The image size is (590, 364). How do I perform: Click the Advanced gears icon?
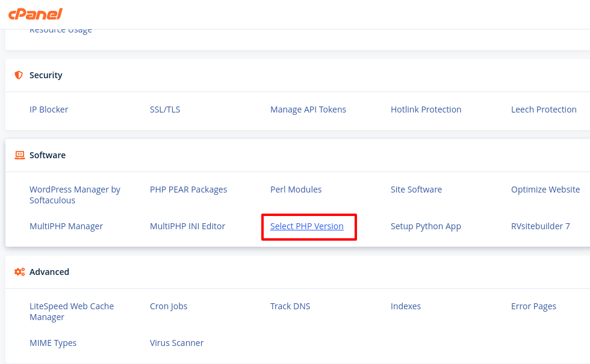click(x=19, y=271)
